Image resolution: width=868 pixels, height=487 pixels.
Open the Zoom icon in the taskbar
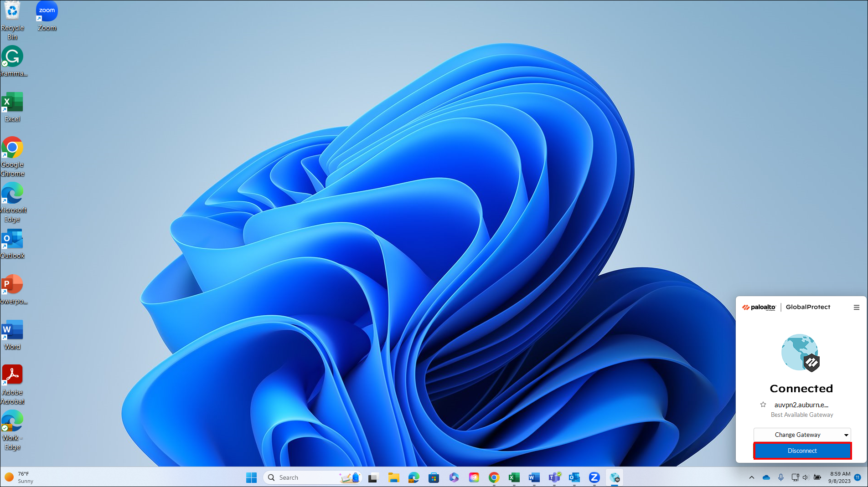point(594,477)
